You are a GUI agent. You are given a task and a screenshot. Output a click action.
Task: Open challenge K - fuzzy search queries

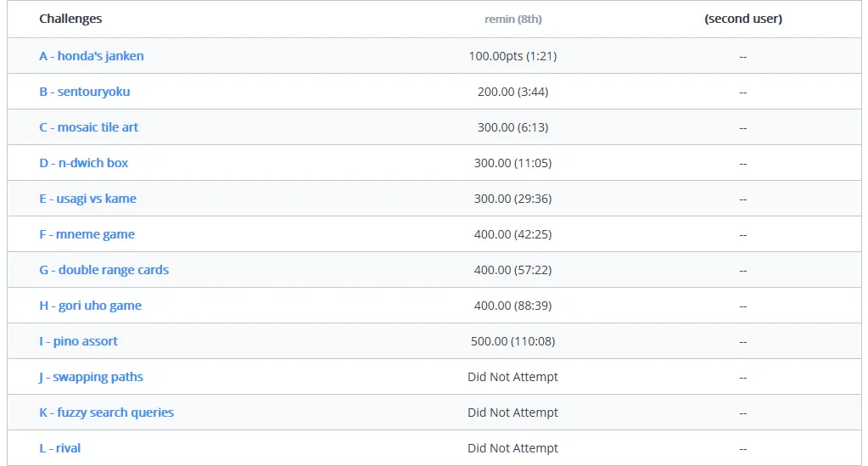click(x=106, y=413)
